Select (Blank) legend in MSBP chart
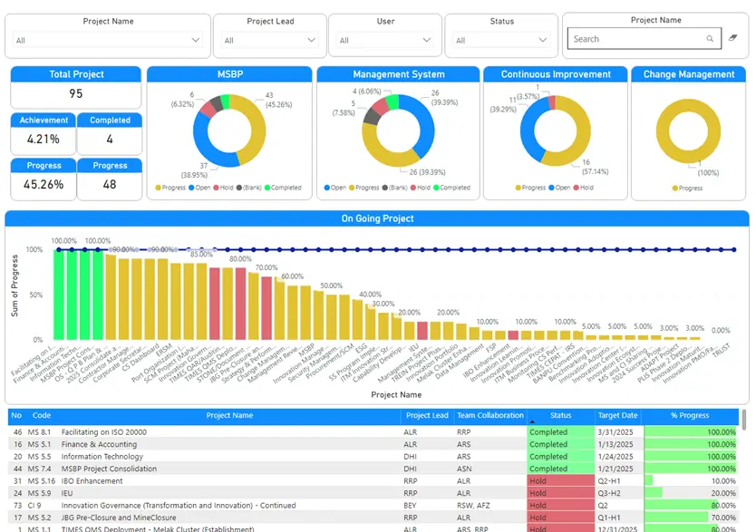The height and width of the screenshot is (532, 756). point(248,188)
